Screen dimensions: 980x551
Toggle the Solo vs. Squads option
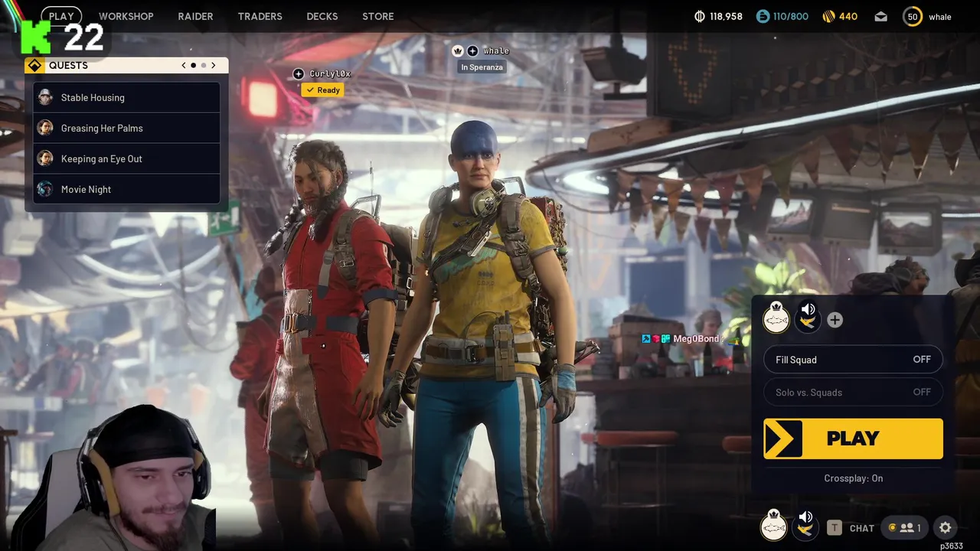[853, 392]
